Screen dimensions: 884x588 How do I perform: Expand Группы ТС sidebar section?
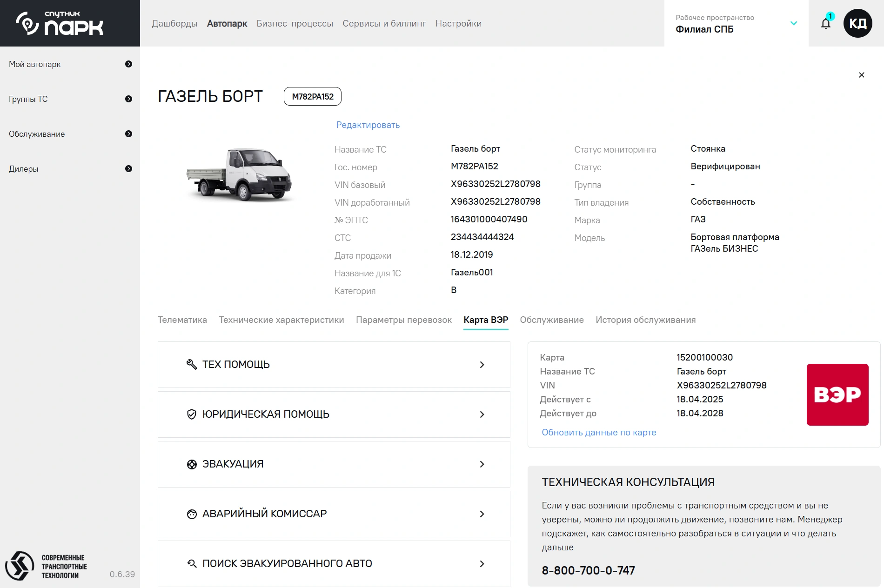click(128, 99)
